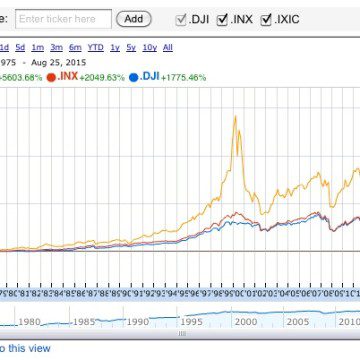Click the range scrollbar grip handle
Image resolution: width=360 pixels, height=360 pixels.
182,333
